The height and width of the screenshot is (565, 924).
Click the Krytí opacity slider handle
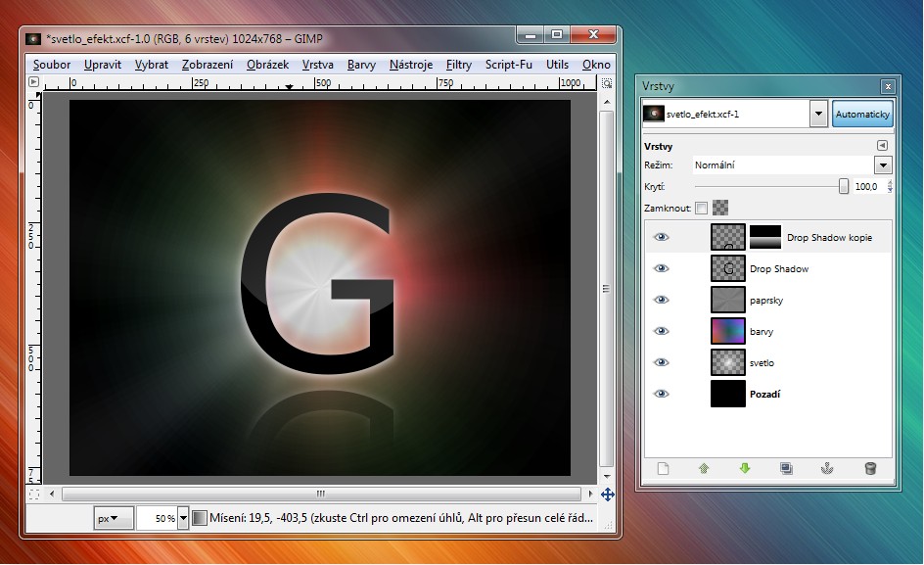pyautogui.click(x=844, y=186)
